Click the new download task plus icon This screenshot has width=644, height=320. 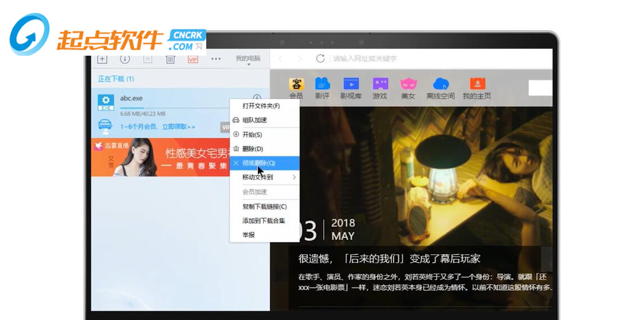point(102,60)
